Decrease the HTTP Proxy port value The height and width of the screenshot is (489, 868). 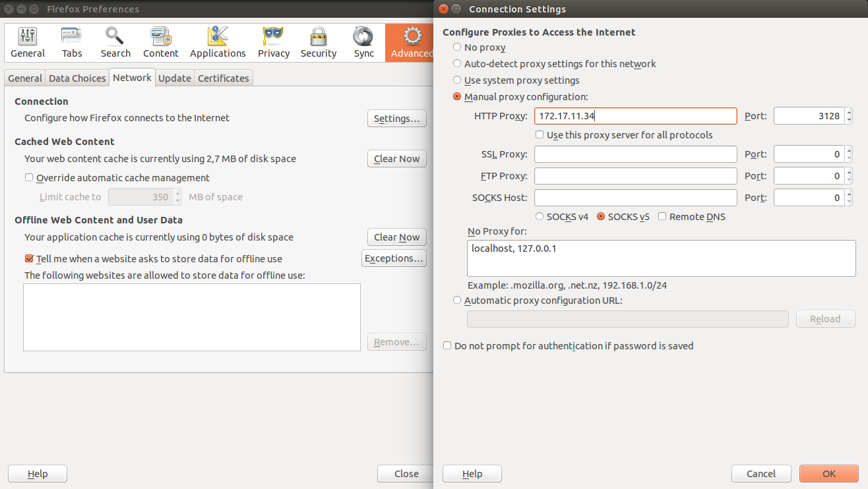[x=849, y=120]
